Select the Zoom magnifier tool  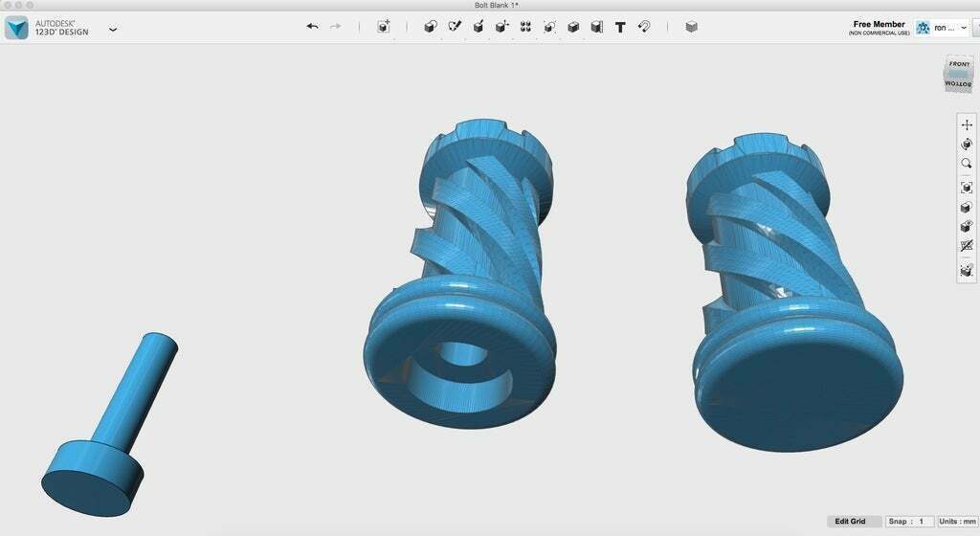[967, 164]
